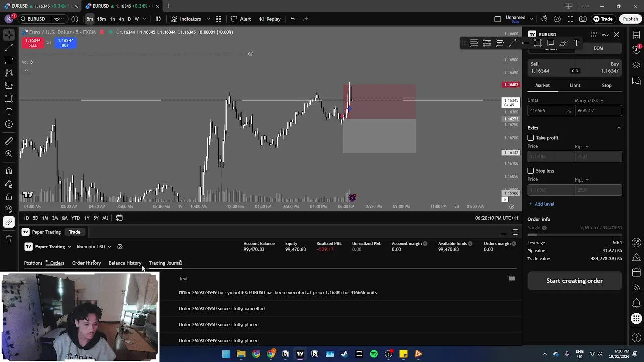Undo the last chart action
Screen dimensions: 644x362
click(293, 19)
